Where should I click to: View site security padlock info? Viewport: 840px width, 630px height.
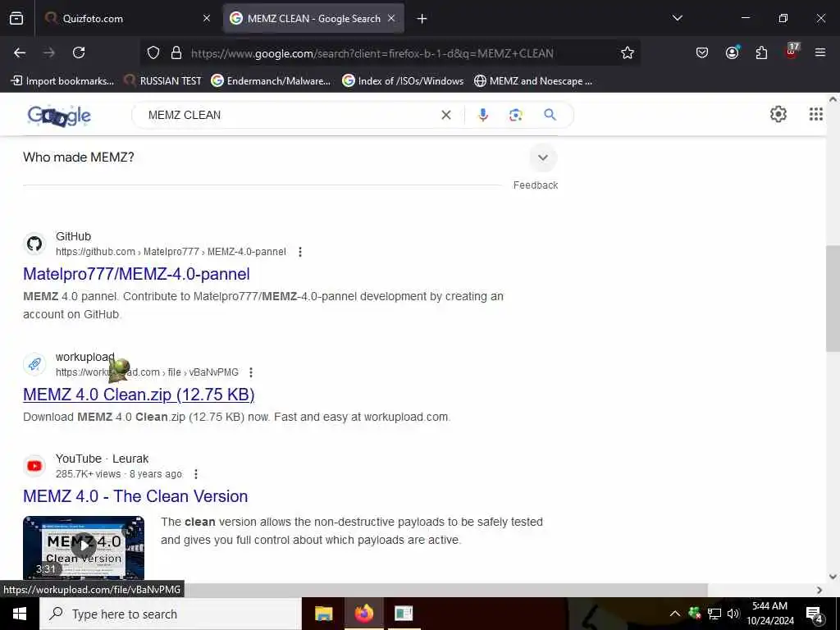(176, 53)
